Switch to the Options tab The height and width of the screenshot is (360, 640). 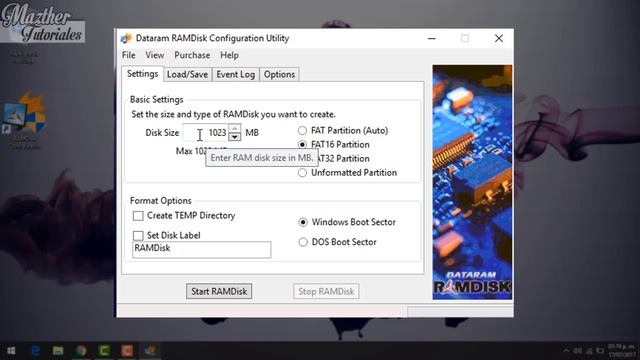pyautogui.click(x=279, y=75)
